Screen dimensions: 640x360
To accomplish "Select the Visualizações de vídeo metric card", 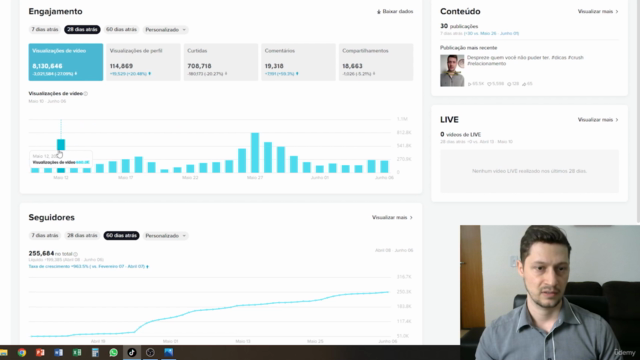I will pyautogui.click(x=66, y=62).
